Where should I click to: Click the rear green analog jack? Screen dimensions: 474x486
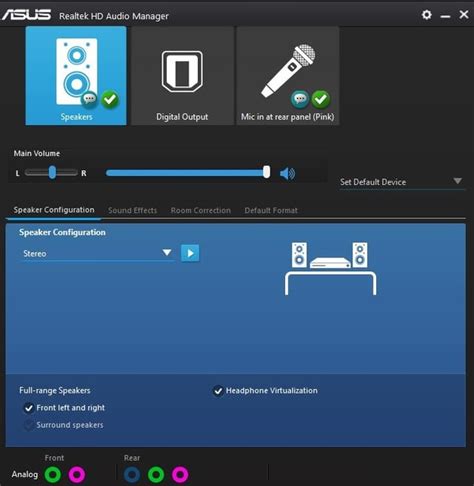point(156,474)
